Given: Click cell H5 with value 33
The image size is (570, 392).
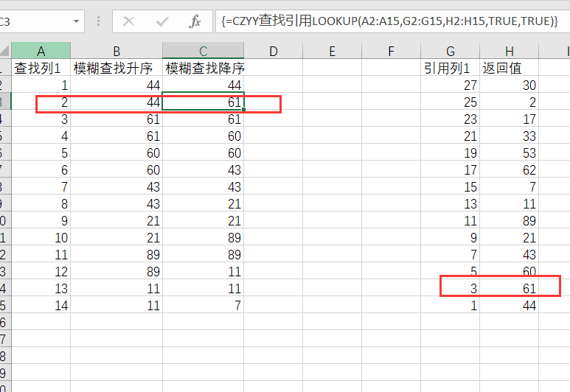Looking at the screenshot, I should 510,135.
